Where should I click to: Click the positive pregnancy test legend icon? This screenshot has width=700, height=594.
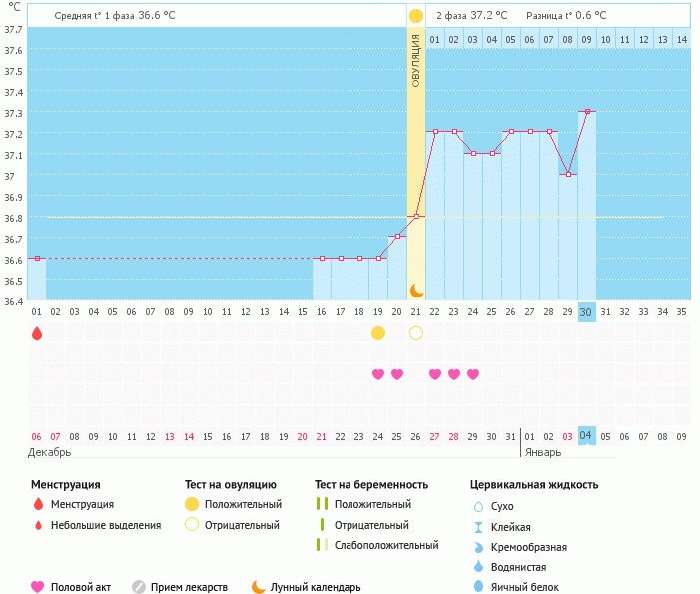coord(322,504)
